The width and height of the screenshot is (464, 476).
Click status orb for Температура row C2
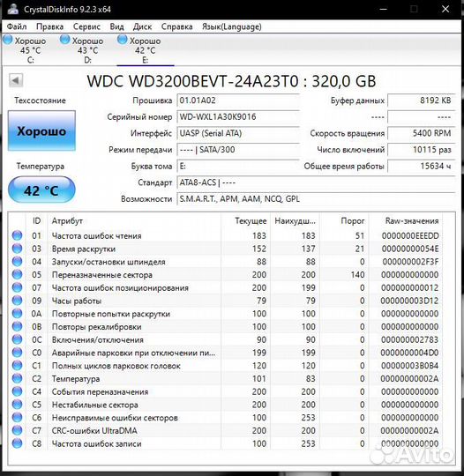[17, 378]
